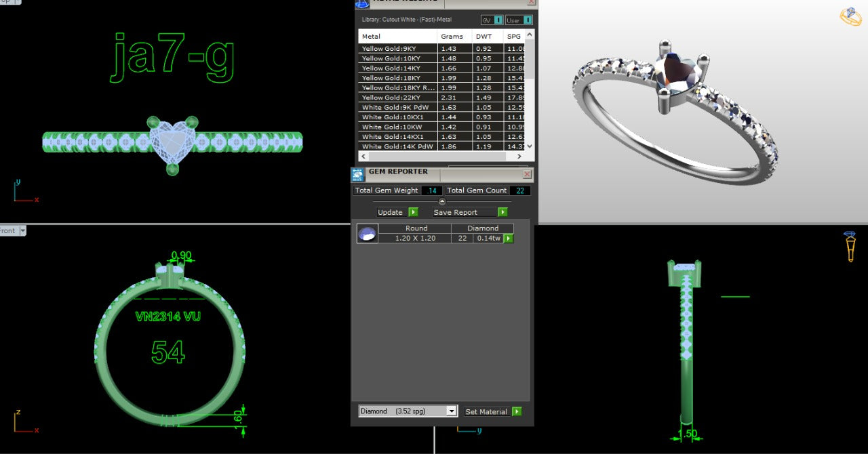Select the Yellow Gold:22KY row
The image size is (868, 454).
coord(442,98)
